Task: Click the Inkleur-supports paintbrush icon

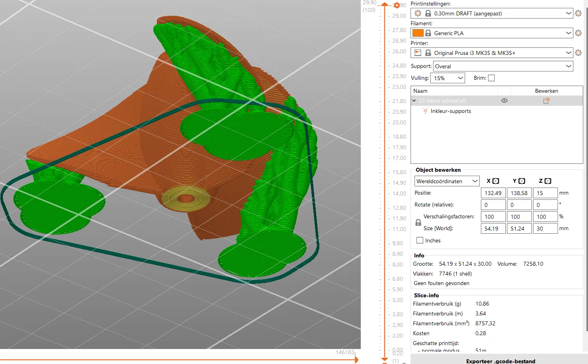Action: pos(425,111)
